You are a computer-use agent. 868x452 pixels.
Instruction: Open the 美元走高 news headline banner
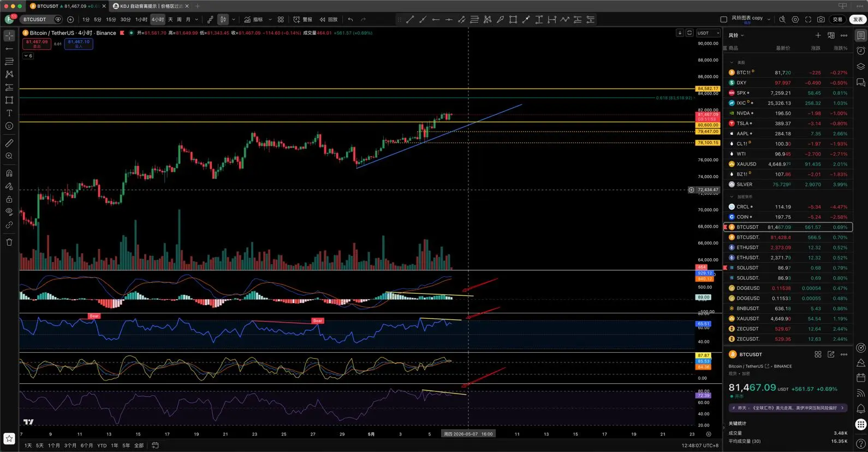(x=788, y=408)
